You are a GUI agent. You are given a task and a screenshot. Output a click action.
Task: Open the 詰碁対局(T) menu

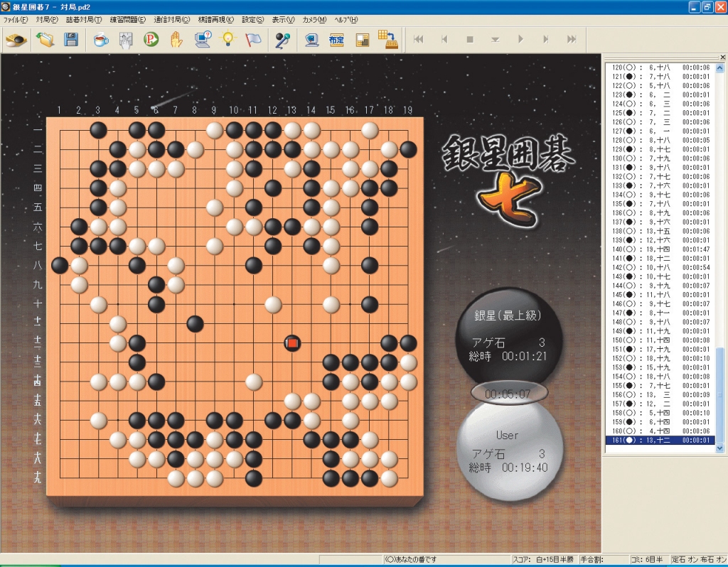pos(84,19)
